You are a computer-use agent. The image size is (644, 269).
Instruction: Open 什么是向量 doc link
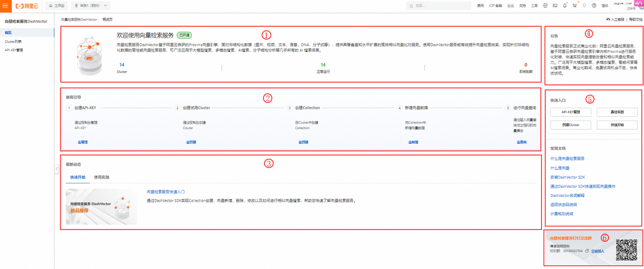(x=560, y=168)
